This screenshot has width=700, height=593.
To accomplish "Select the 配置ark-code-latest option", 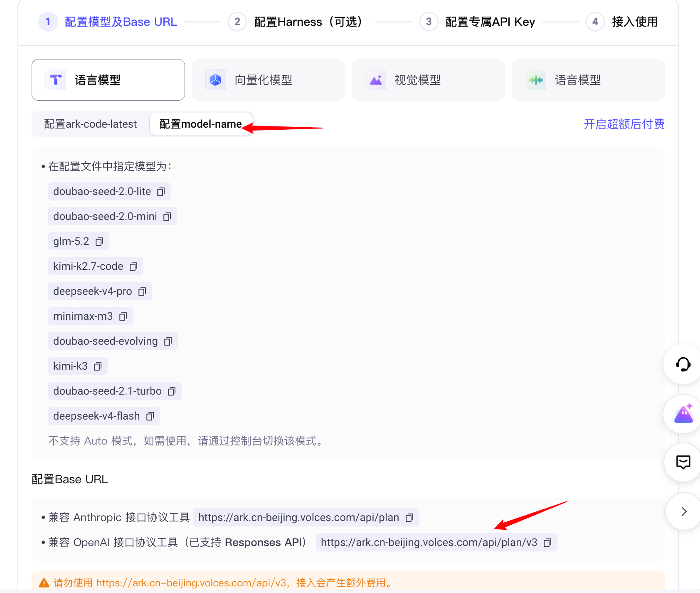I will tap(91, 124).
